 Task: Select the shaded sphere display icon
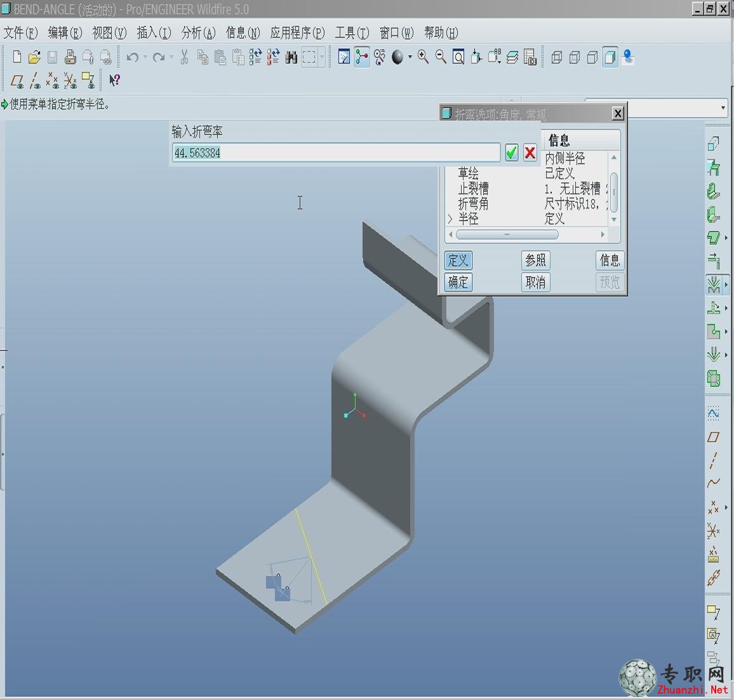pos(397,57)
